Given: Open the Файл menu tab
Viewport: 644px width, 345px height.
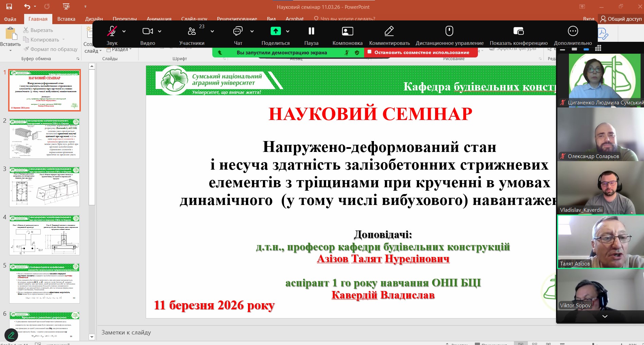Looking at the screenshot, I should (x=10, y=19).
